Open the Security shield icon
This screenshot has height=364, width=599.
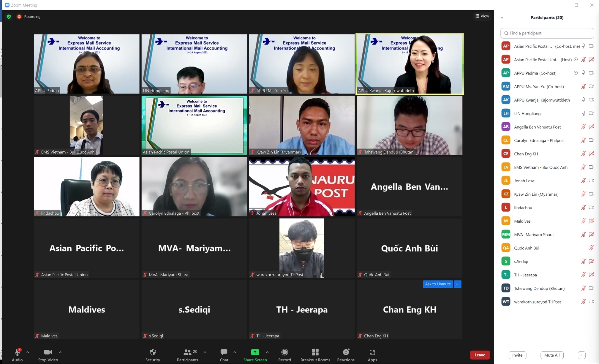153,352
